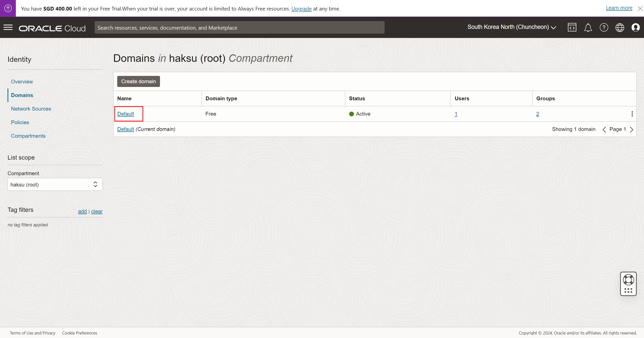This screenshot has width=644, height=338.
Task: Open the user profile avatar menu
Action: click(635, 27)
